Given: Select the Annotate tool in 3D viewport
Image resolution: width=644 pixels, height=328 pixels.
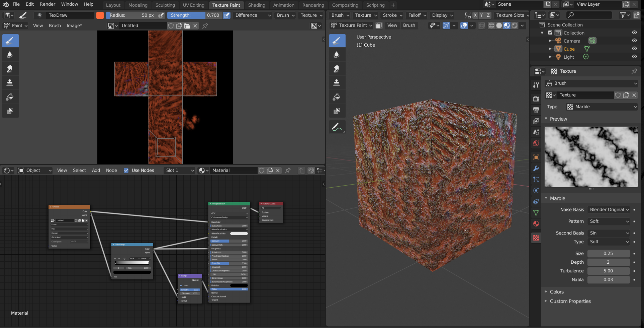Looking at the screenshot, I should coord(337,127).
